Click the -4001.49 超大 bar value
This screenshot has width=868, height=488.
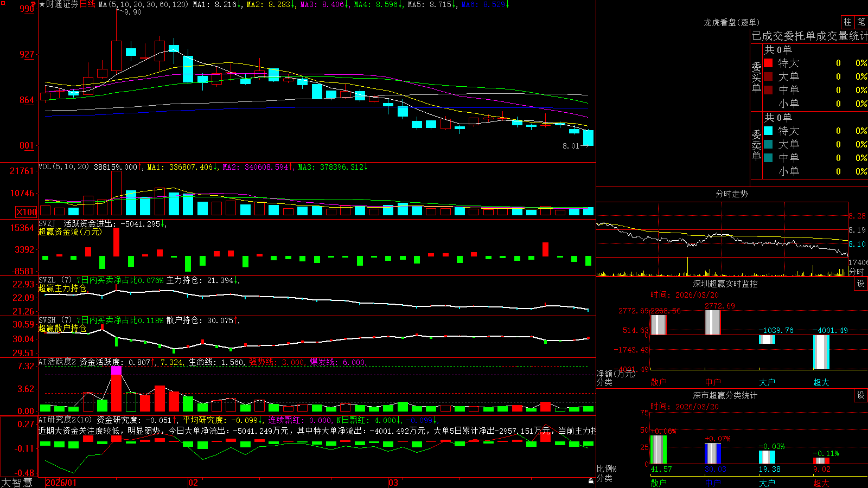830,330
